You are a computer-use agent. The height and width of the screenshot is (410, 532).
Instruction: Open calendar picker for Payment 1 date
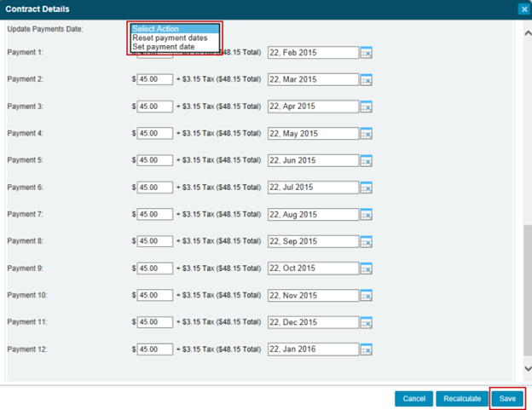367,53
